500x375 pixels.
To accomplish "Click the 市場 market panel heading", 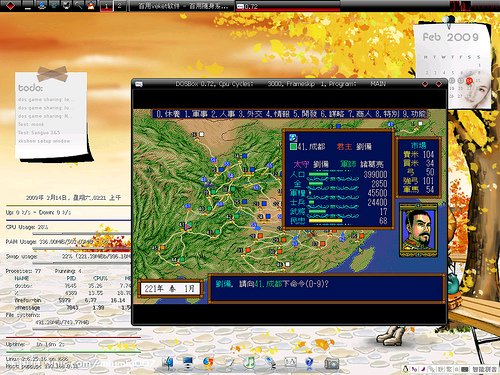I will (418, 145).
